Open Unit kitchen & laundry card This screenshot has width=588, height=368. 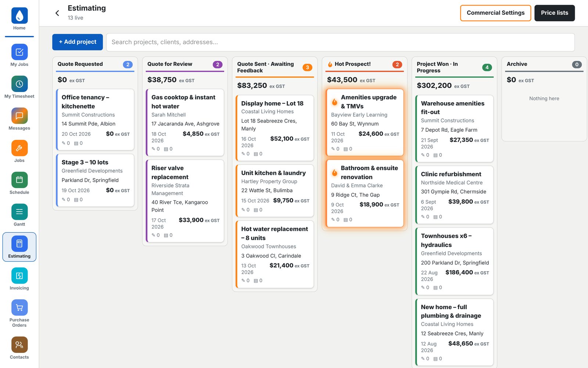click(275, 191)
